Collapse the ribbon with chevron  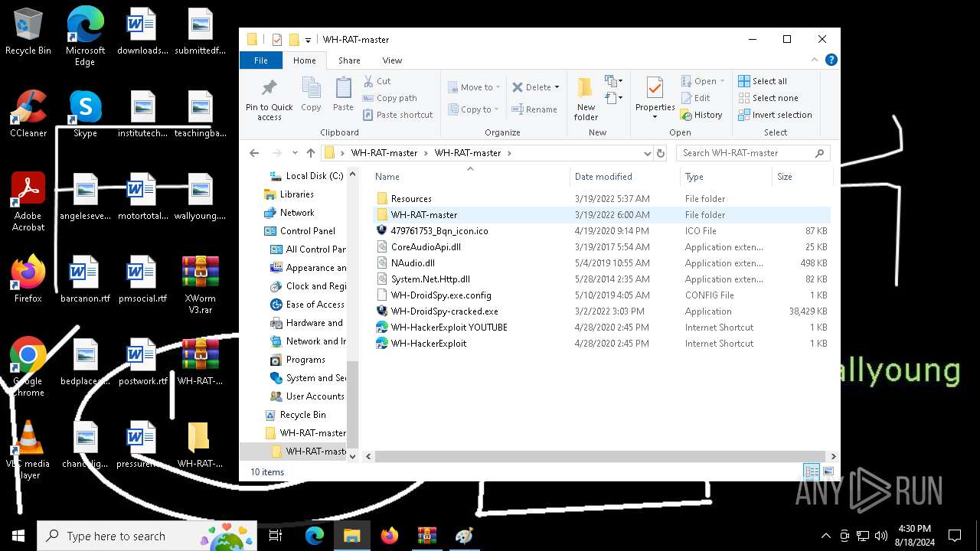[x=815, y=60]
